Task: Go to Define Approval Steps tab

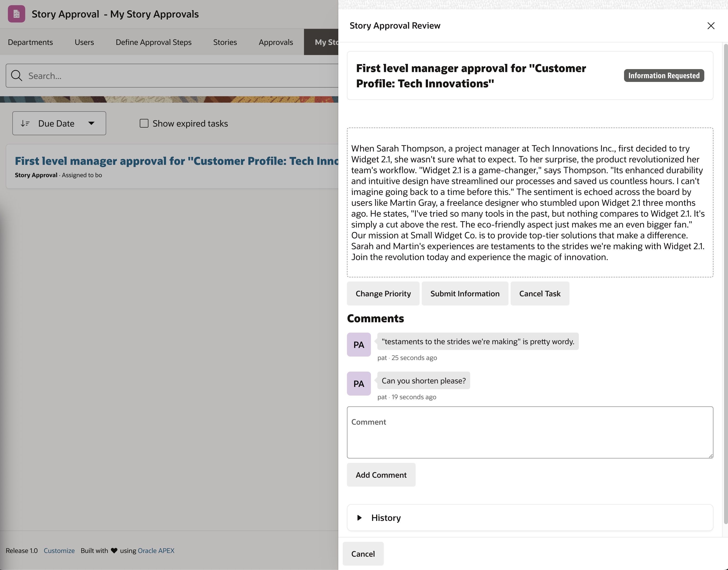Action: point(153,42)
